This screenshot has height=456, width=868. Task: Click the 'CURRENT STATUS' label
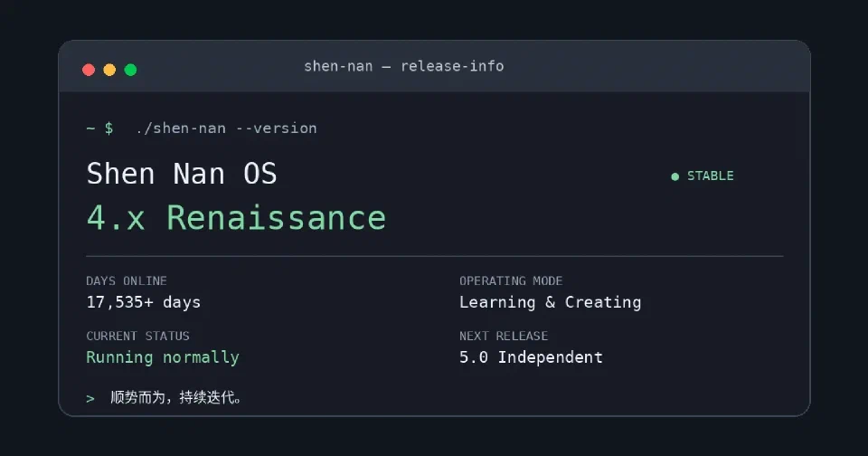(x=137, y=336)
